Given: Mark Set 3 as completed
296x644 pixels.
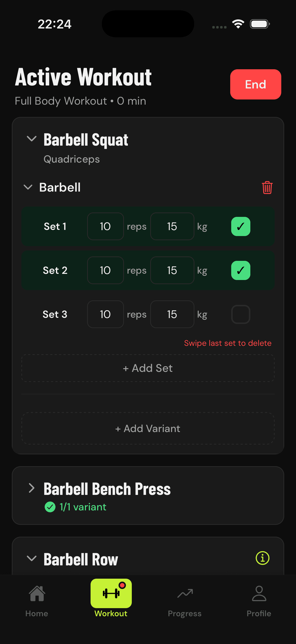Looking at the screenshot, I should point(241,314).
